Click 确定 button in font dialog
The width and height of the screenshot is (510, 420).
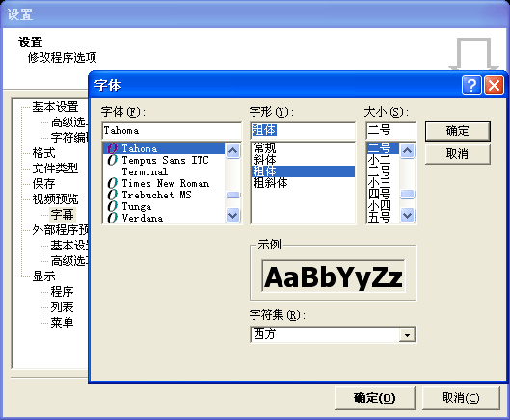pos(457,131)
